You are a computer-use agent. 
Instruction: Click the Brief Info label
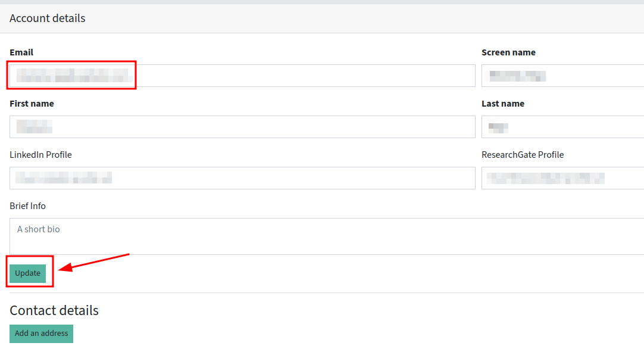coord(27,206)
